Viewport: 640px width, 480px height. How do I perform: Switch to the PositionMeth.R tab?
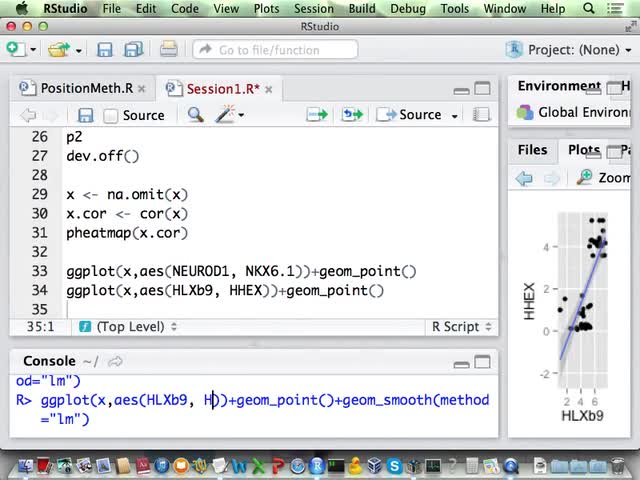pos(87,88)
